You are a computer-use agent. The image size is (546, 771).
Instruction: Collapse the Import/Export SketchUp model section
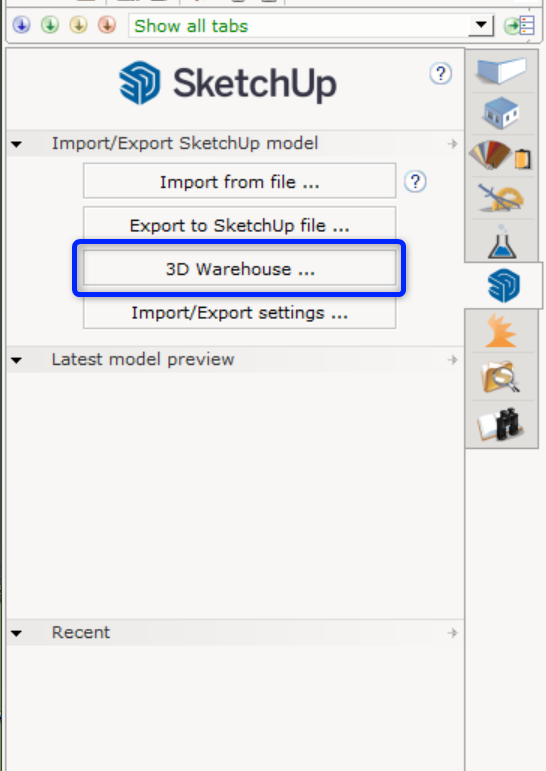[x=16, y=144]
